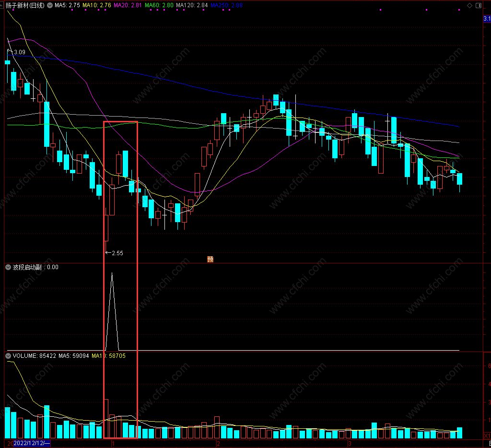Select the 扬子新材(日线) chart title
Screen dimensions: 491x448
point(25,5)
